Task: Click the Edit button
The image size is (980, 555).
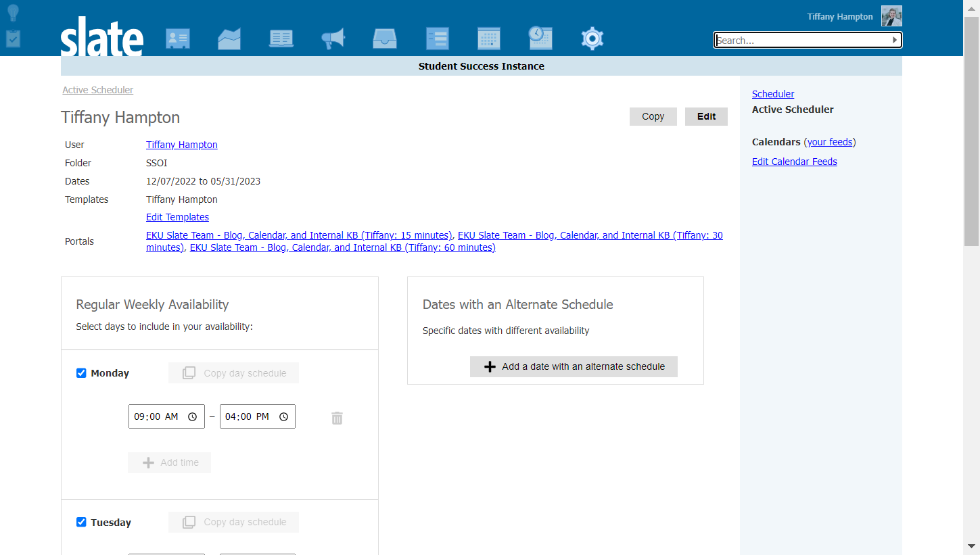Action: click(x=706, y=116)
